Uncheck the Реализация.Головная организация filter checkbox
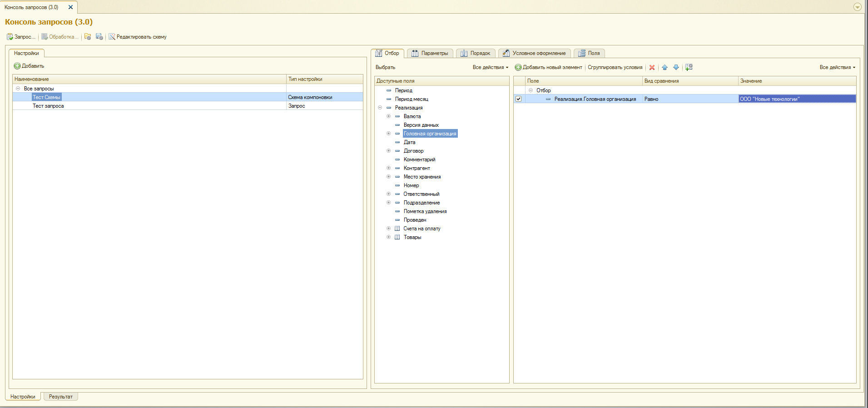The image size is (868, 408). point(518,99)
